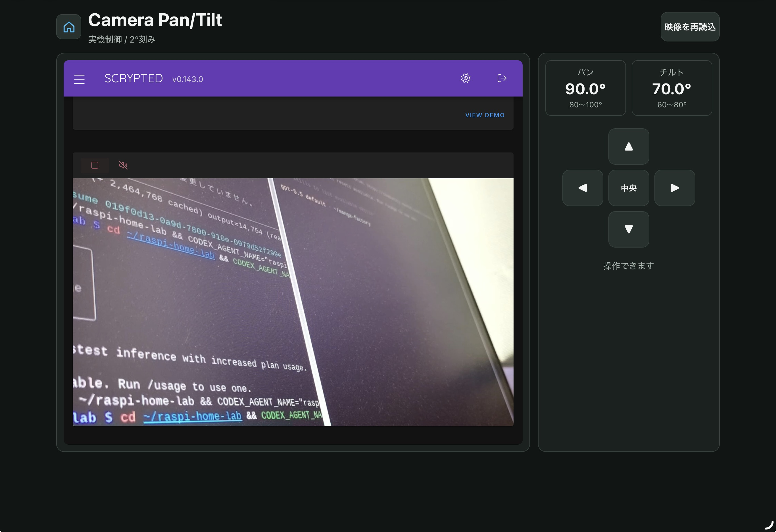776x532 pixels.
Task: Reload the video with 映像を再読込
Action: 690,27
